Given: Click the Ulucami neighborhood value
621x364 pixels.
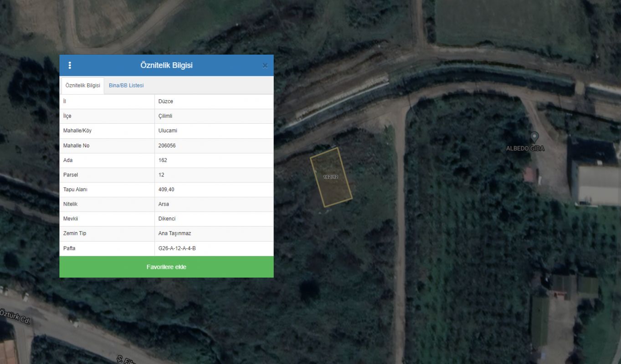Looking at the screenshot, I should (168, 131).
